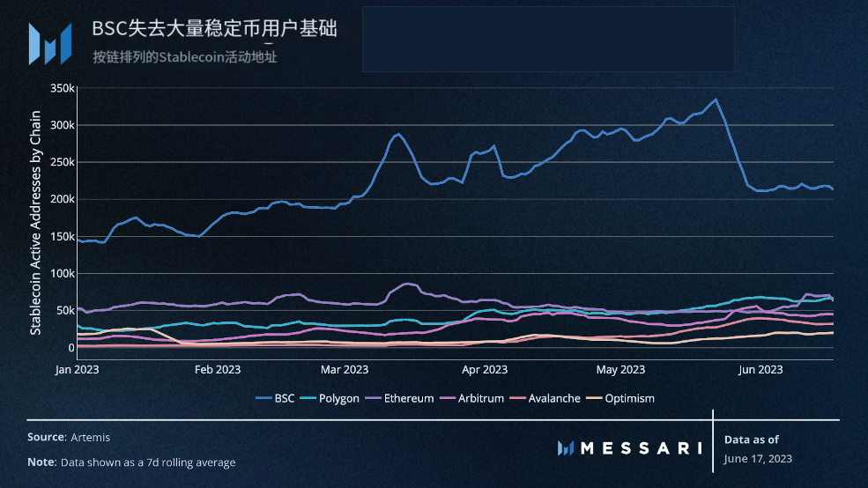Hide the Ethereum series via legend

coord(400,398)
